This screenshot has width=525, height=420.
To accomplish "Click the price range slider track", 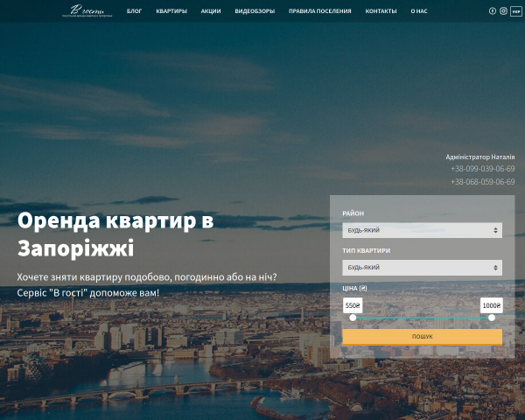I will 423,318.
